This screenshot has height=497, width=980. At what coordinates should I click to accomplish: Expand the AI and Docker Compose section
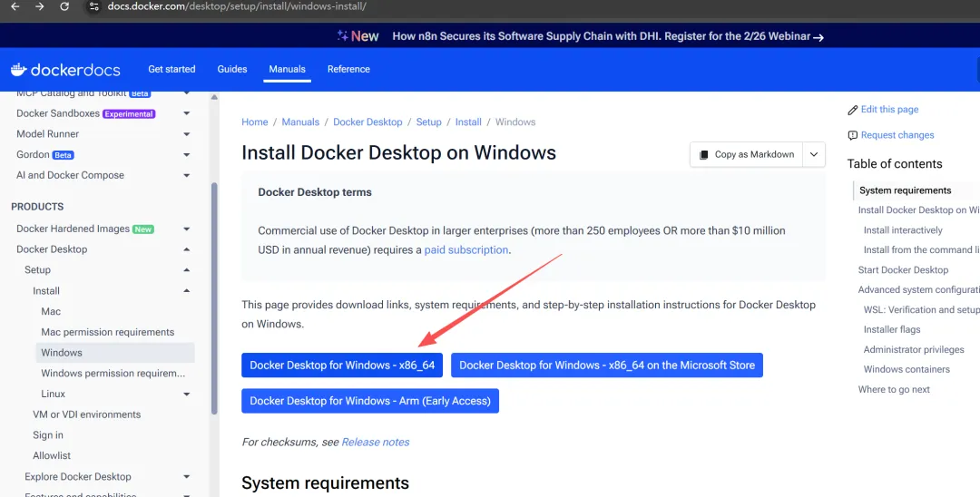[x=186, y=175]
